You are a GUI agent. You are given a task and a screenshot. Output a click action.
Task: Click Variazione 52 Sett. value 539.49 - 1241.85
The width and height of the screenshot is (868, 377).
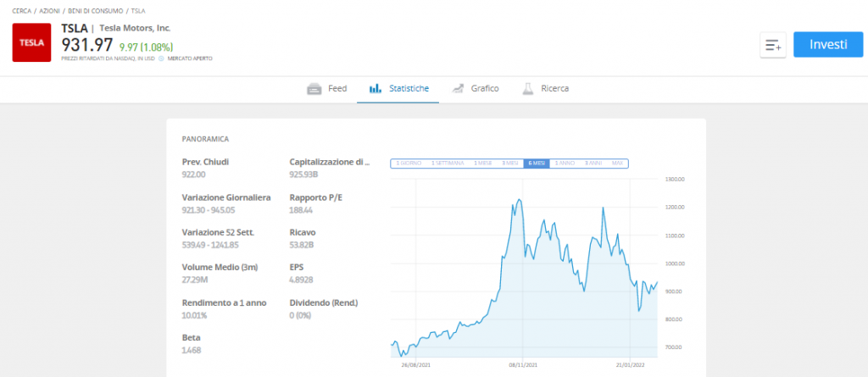click(210, 245)
